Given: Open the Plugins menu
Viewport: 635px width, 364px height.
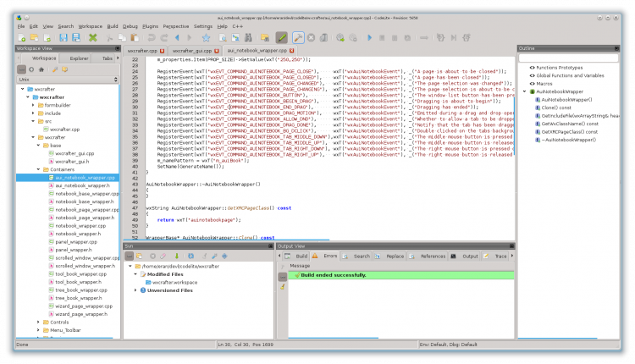Looking at the screenshot, I should (150, 26).
